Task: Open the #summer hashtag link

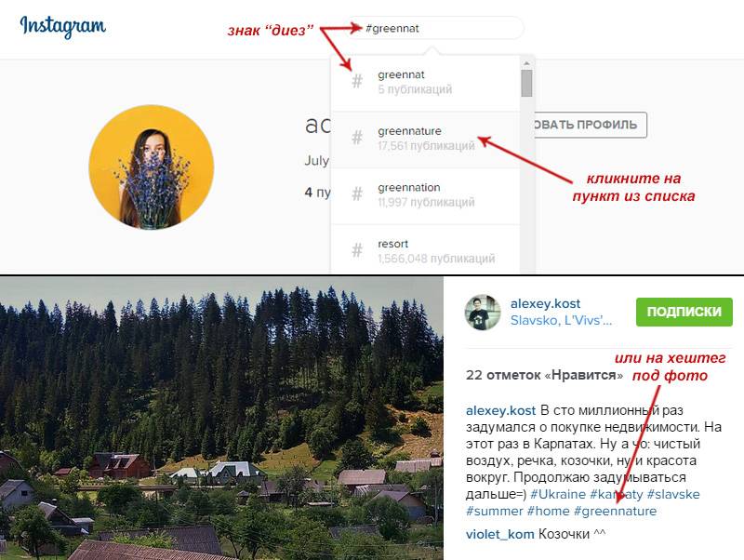Action: pos(494,511)
